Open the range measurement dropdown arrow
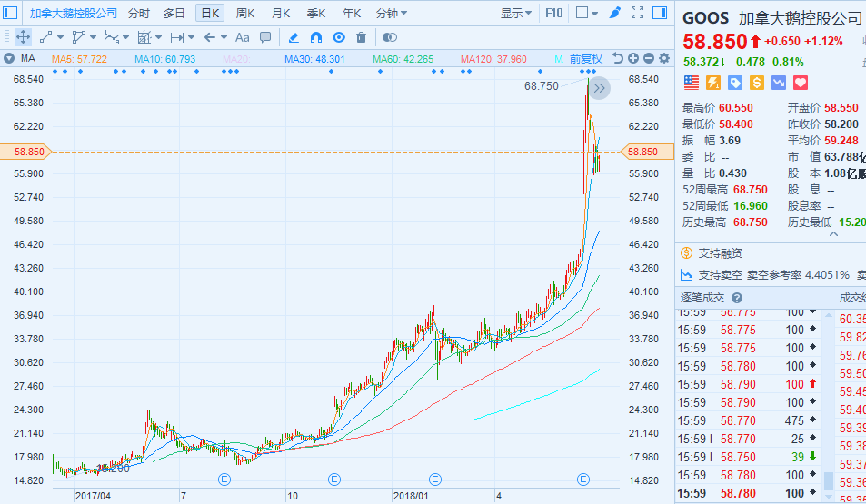The image size is (866, 504). pyautogui.click(x=191, y=37)
